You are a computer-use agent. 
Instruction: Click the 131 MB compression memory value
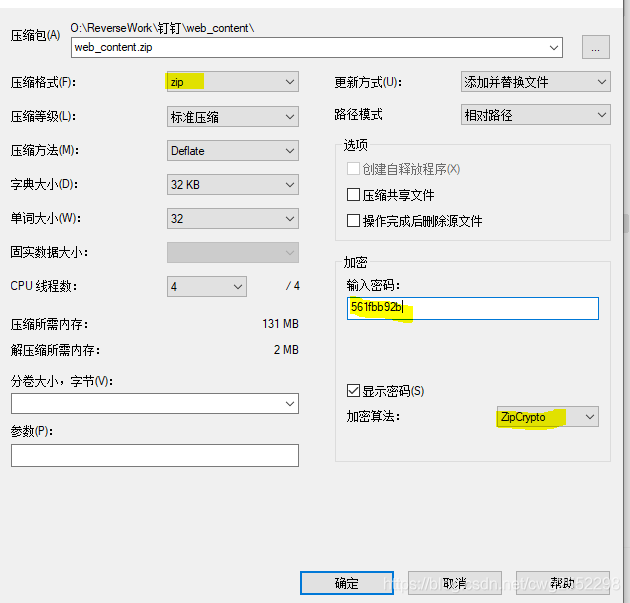tap(280, 324)
